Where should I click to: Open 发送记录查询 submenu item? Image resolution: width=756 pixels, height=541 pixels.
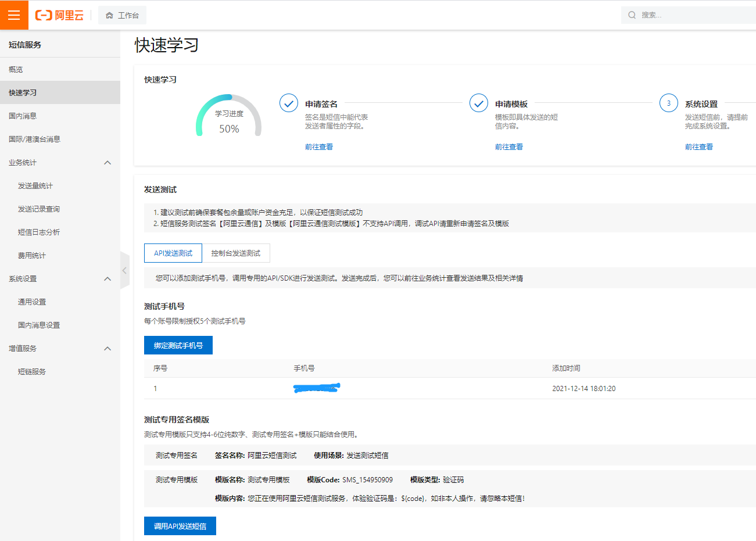coord(60,209)
